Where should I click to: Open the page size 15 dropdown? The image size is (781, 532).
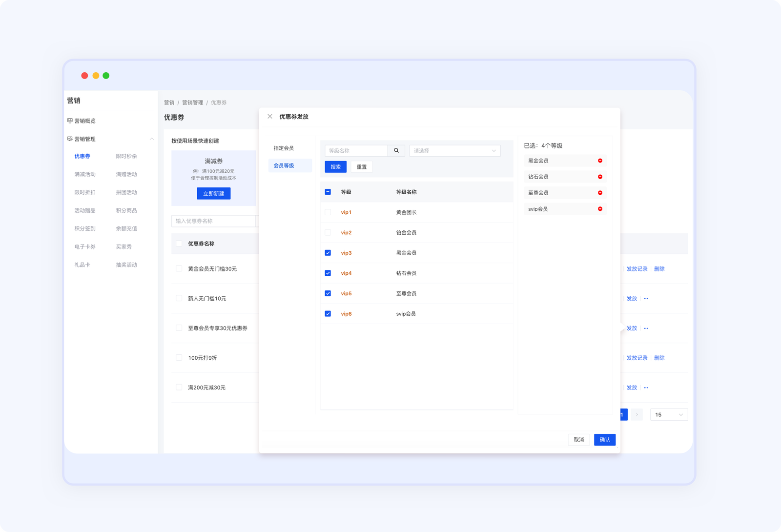click(x=669, y=415)
